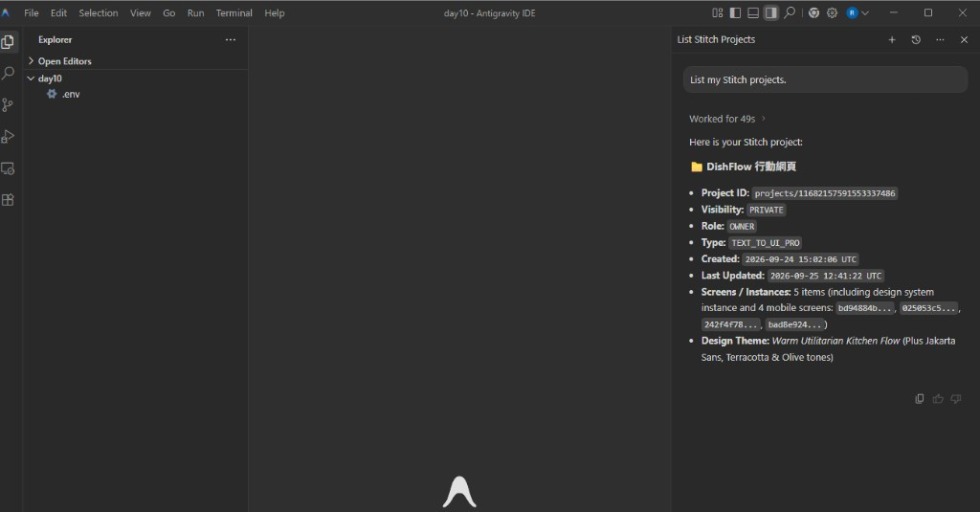Viewport: 980px width, 512px height.
Task: Open the Go menu
Action: [168, 12]
